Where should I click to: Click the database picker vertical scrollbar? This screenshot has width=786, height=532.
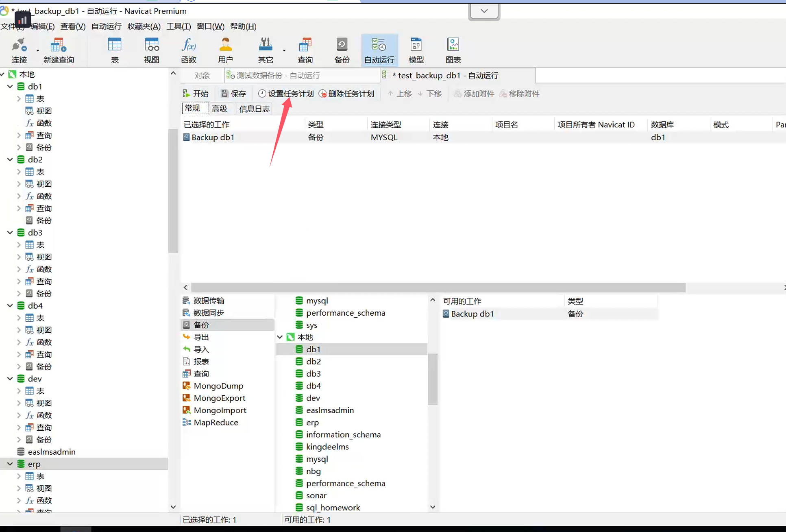pyautogui.click(x=433, y=379)
